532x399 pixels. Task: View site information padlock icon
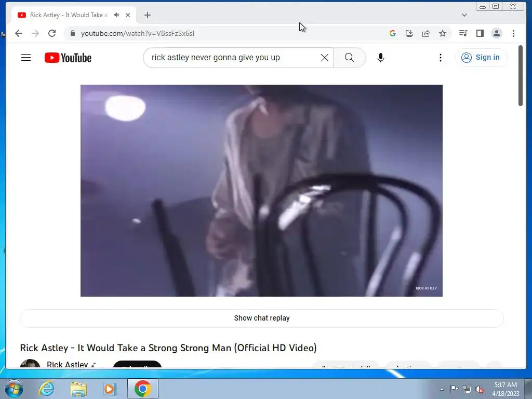(72, 33)
